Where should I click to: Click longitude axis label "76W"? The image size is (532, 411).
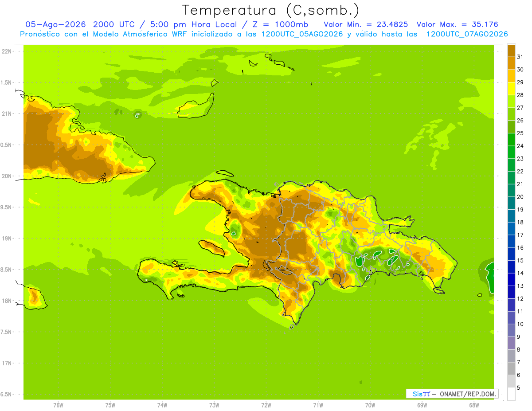coord(58,405)
